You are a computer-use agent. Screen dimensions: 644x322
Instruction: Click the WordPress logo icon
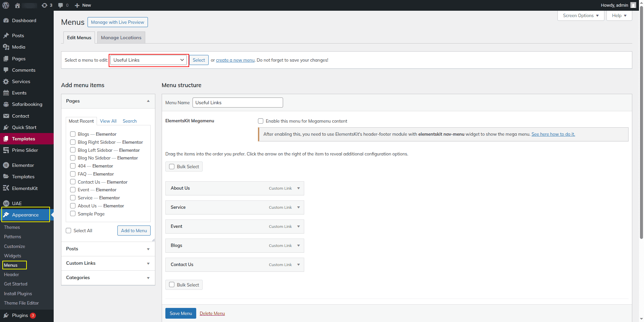pyautogui.click(x=6, y=5)
